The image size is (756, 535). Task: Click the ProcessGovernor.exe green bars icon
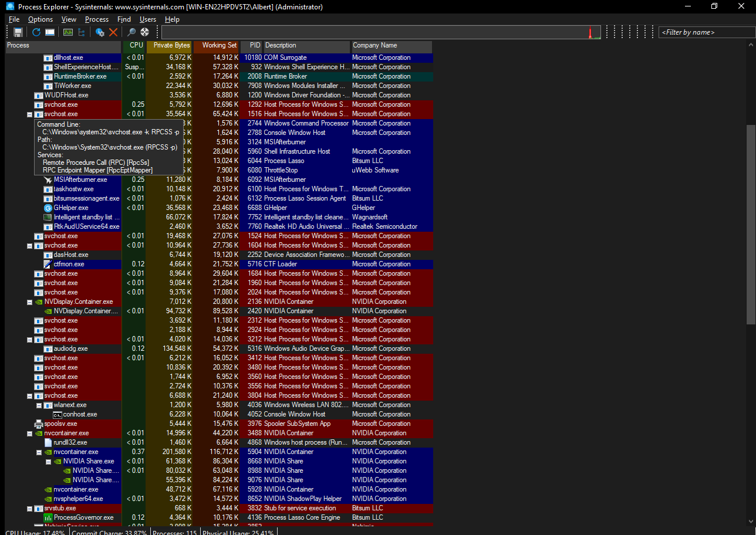pyautogui.click(x=48, y=517)
